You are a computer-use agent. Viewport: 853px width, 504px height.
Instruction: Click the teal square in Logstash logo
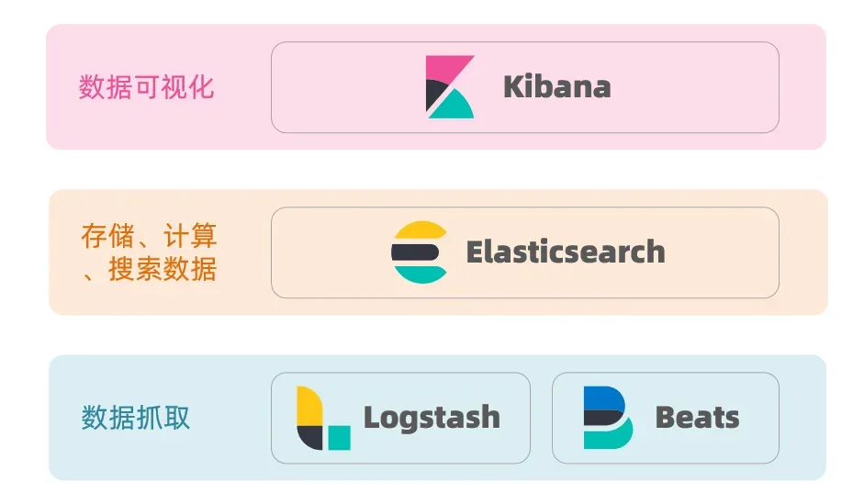point(339,437)
